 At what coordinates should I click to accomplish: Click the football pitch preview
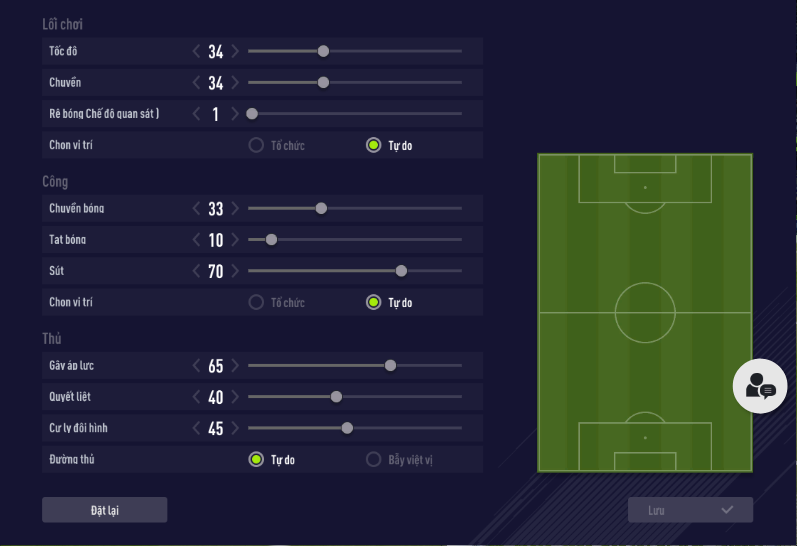click(645, 313)
